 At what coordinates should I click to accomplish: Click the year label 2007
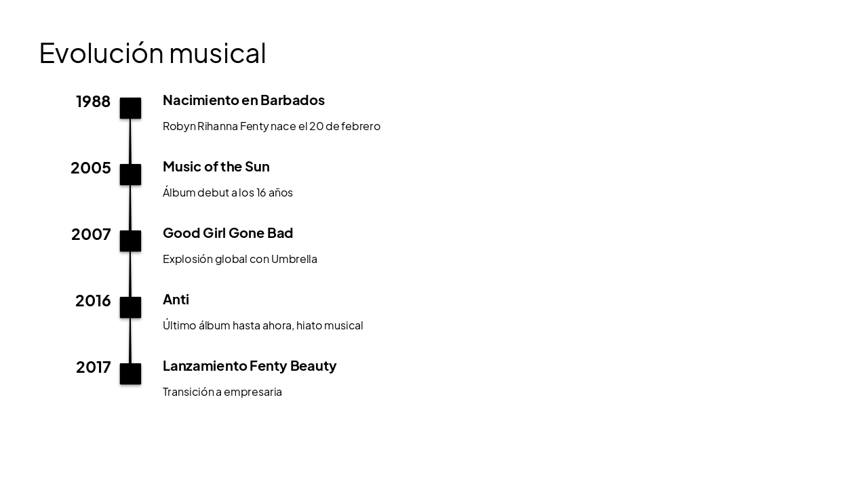(x=91, y=235)
